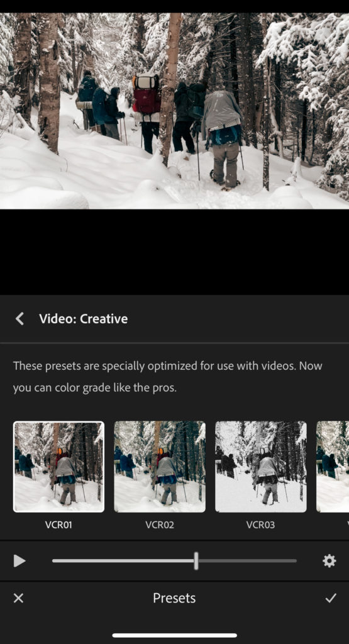Tap the VCR03 label text
Screen dimensions: 349x644
click(261, 525)
